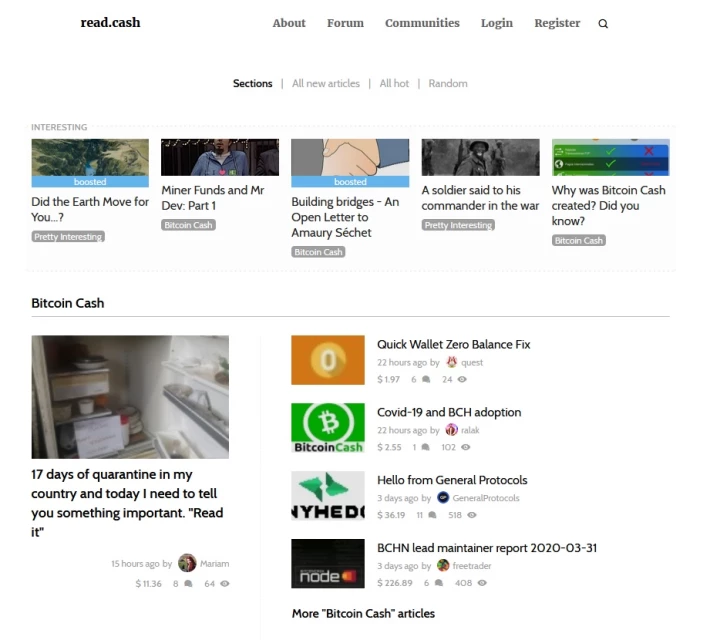Click views eye icon on quarantine article
The width and height of the screenshot is (710, 640).
225,584
